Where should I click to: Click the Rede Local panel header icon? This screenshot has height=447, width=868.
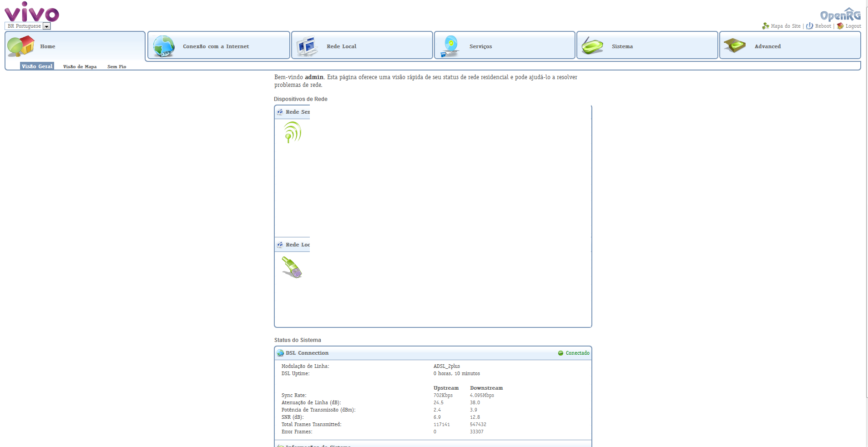pos(280,245)
